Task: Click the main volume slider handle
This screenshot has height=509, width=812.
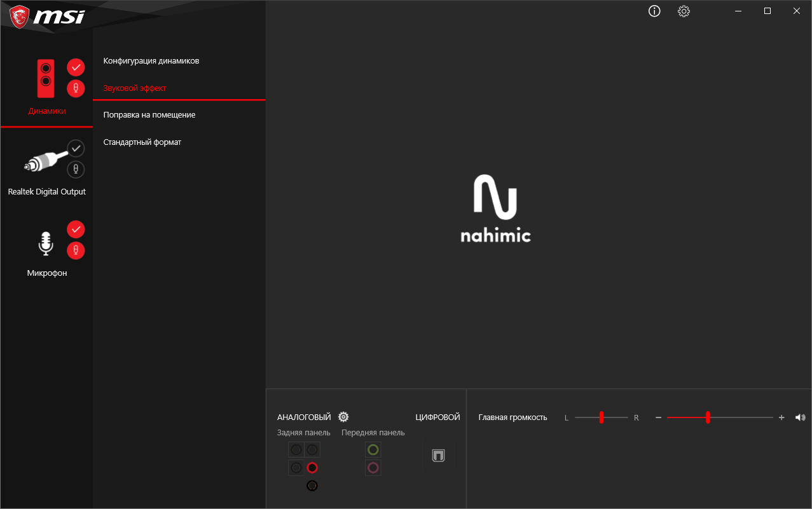Action: [x=708, y=417]
